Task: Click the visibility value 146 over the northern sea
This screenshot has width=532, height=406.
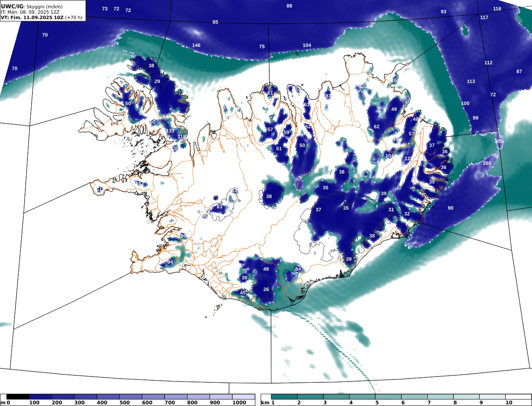Action: click(x=196, y=45)
